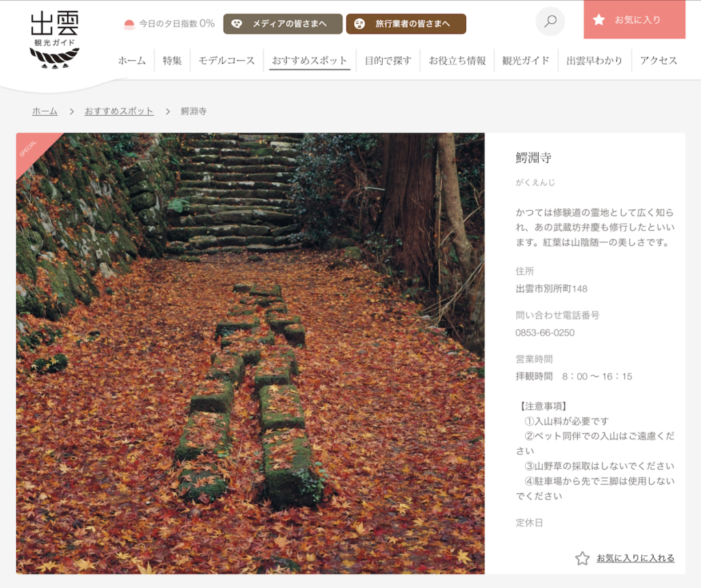Go to the アクセス page
701x588 pixels.
coord(658,60)
